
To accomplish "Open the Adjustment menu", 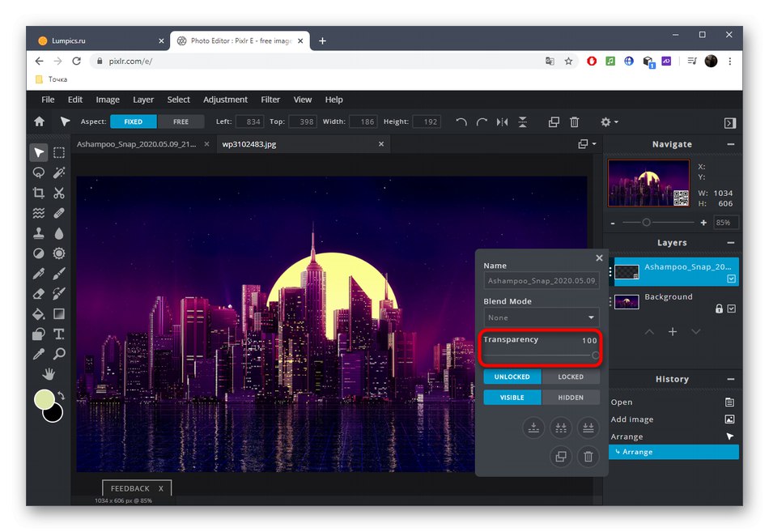I will [226, 100].
